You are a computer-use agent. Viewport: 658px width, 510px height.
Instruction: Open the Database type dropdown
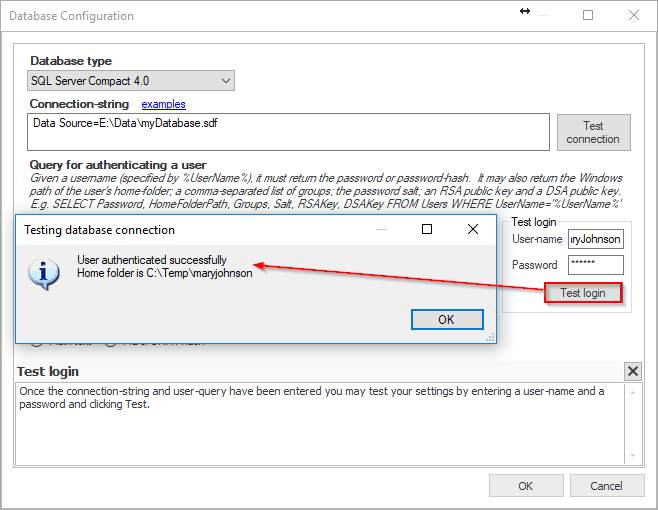pyautogui.click(x=130, y=80)
